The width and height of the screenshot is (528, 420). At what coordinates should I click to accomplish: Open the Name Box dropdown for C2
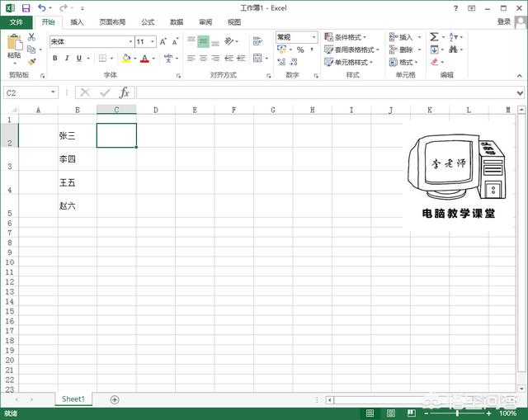54,93
